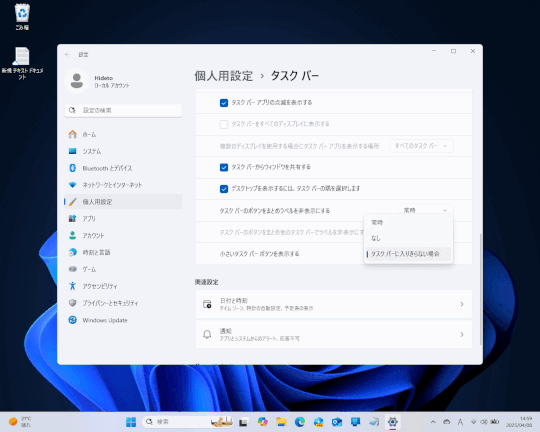Screen dimensions: 540x432
Task: Uncheck show desktop via taskbar corner checkbox
Action: point(224,189)
